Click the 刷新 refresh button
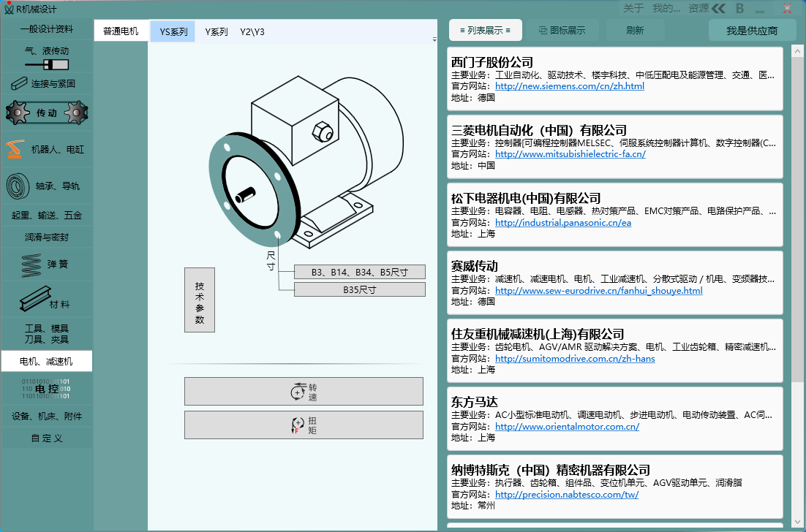Screen dimensions: 806x532 (x=636, y=30)
